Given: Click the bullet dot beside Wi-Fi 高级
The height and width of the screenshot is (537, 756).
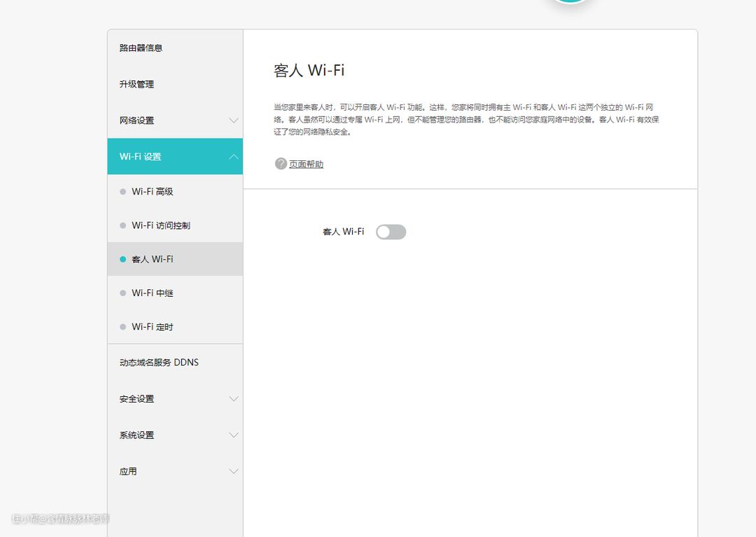Looking at the screenshot, I should click(x=123, y=192).
